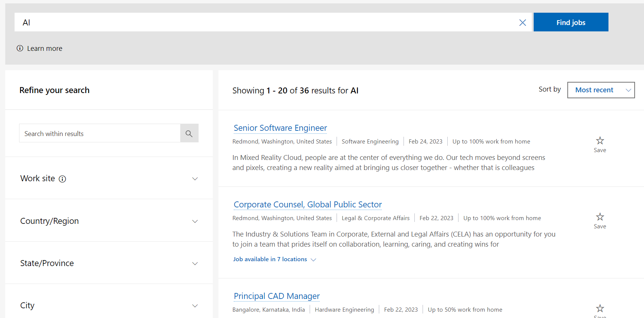This screenshot has width=644, height=318.
Task: Click into the main job search box
Action: pos(262,22)
